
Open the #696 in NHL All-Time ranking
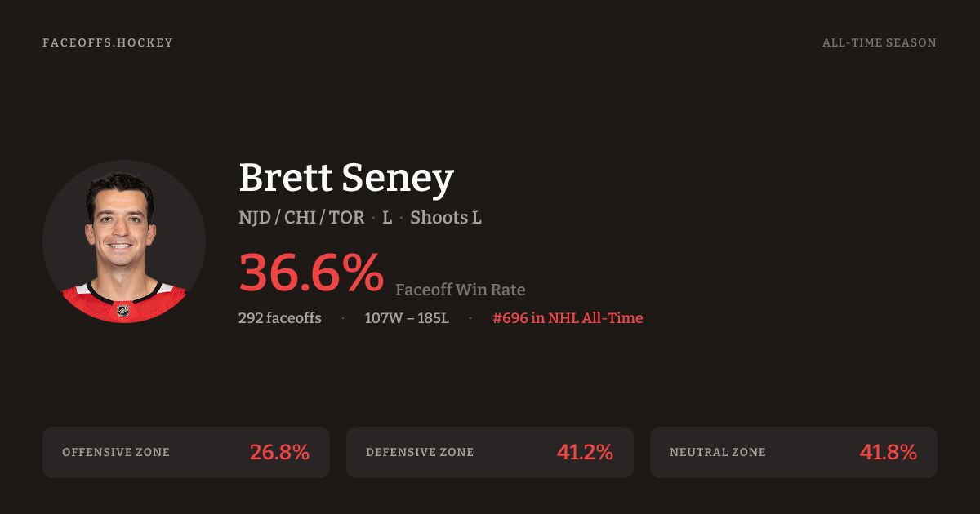[x=568, y=318]
